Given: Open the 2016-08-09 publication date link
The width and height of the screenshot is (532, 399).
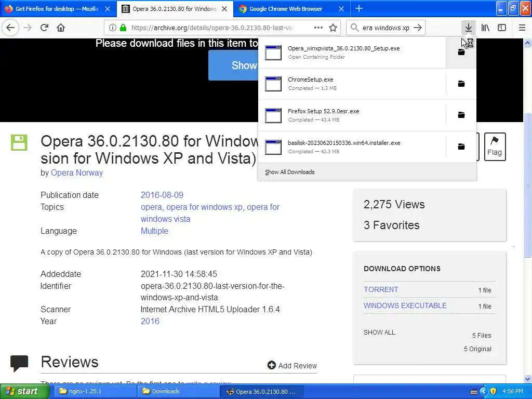Looking at the screenshot, I should pos(162,195).
